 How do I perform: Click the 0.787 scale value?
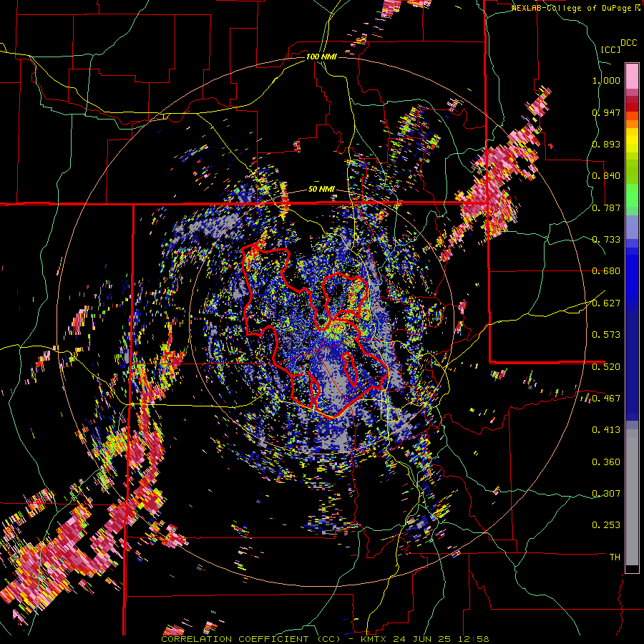(606, 208)
